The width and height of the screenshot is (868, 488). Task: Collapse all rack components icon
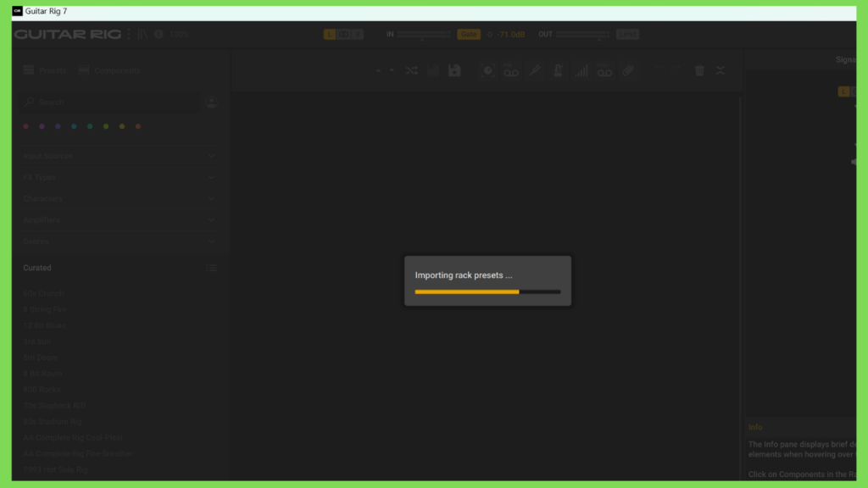click(x=721, y=71)
